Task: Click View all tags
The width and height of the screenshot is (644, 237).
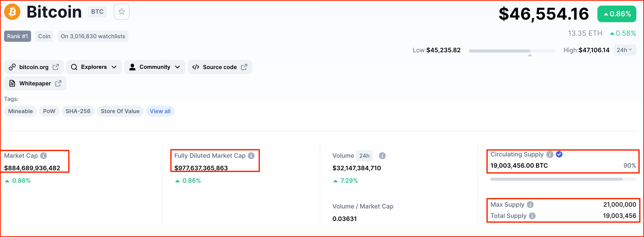Action: pos(160,111)
